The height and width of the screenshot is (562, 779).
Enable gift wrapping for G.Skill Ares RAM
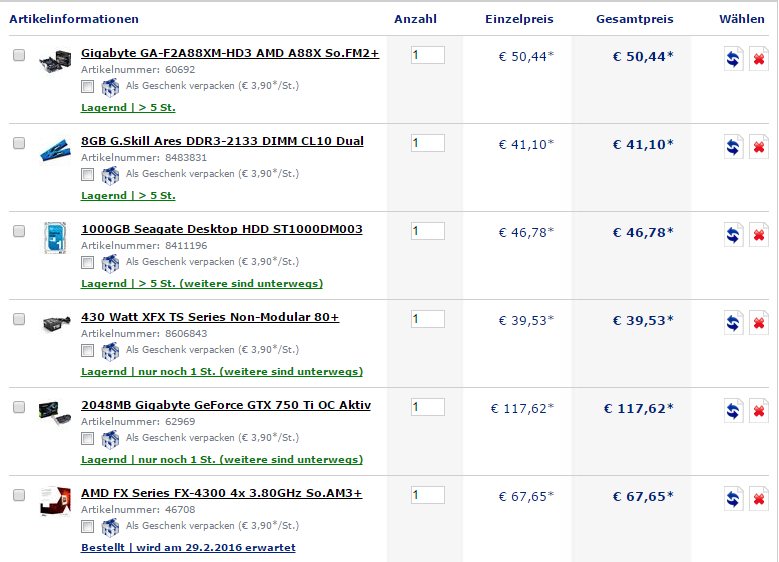(87, 174)
